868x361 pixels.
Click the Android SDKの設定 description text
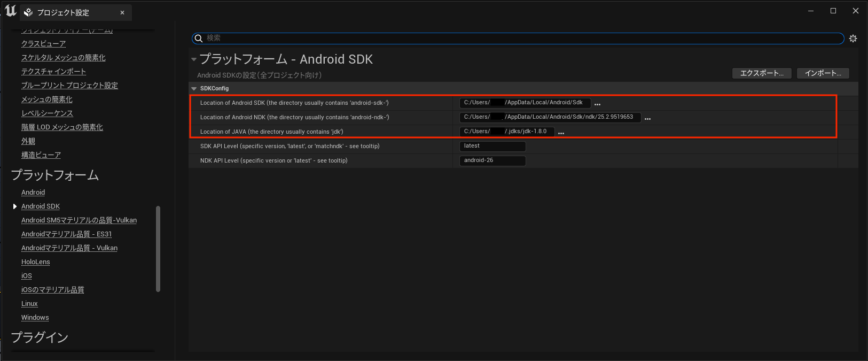coord(260,75)
